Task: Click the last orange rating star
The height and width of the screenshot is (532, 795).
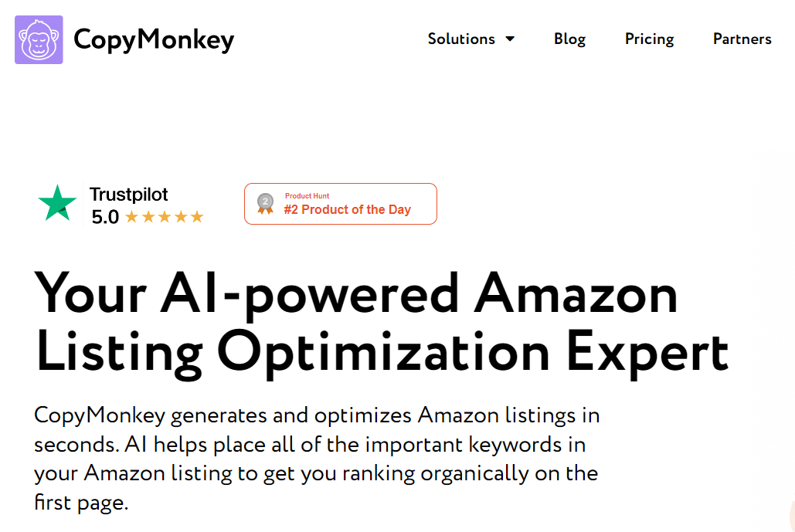Action: (x=197, y=218)
